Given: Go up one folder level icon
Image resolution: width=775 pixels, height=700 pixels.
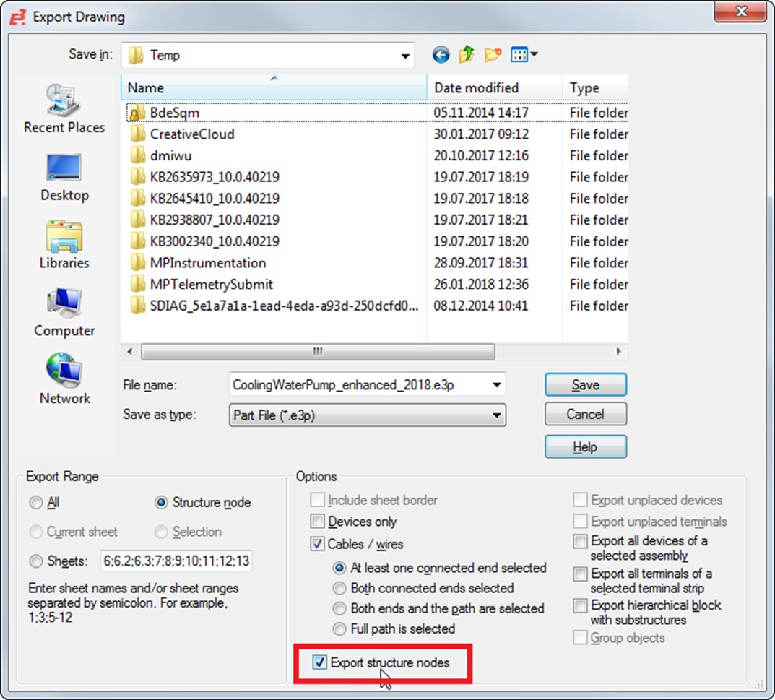Looking at the screenshot, I should (467, 55).
